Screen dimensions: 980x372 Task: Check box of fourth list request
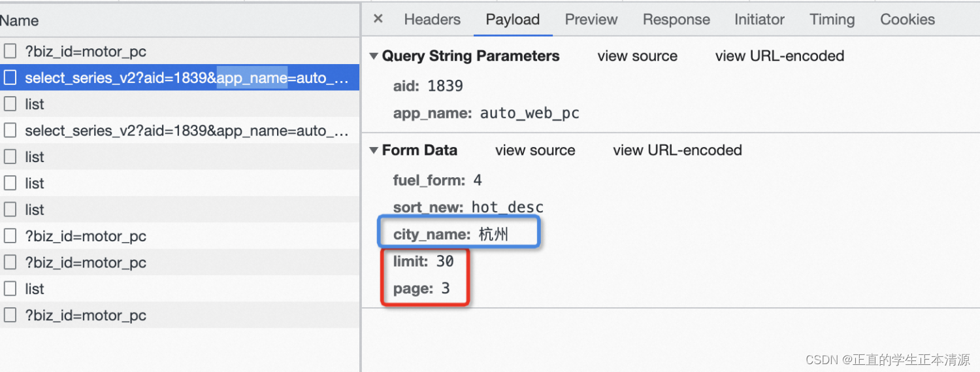click(9, 210)
